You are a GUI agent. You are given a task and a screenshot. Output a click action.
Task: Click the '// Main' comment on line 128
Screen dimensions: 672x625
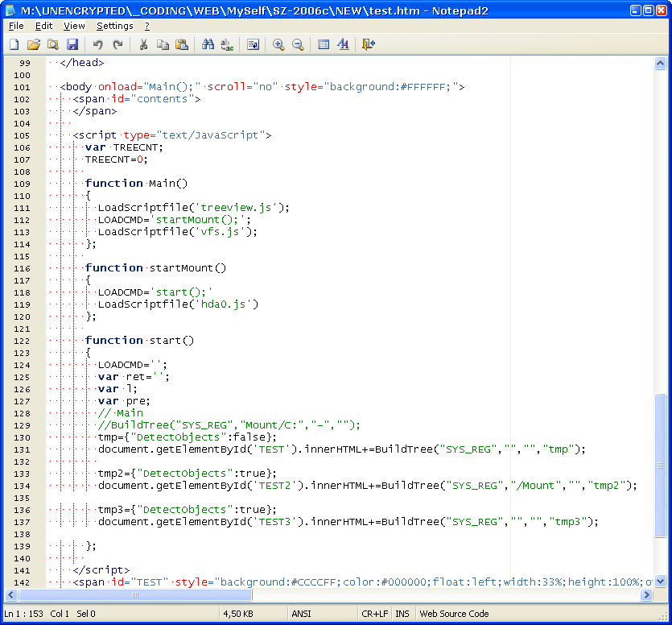(121, 413)
